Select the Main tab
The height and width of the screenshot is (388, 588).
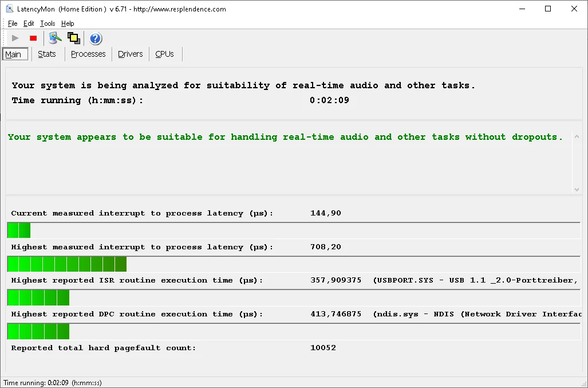pos(13,54)
